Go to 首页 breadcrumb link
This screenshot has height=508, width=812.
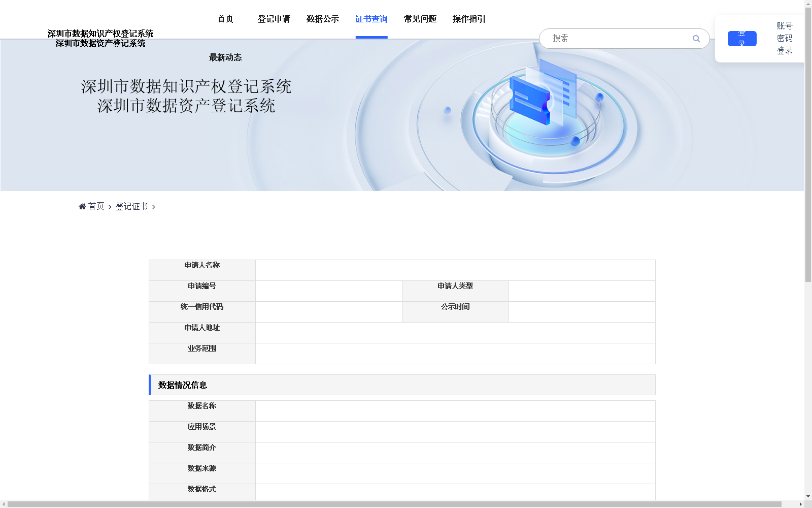[96, 206]
